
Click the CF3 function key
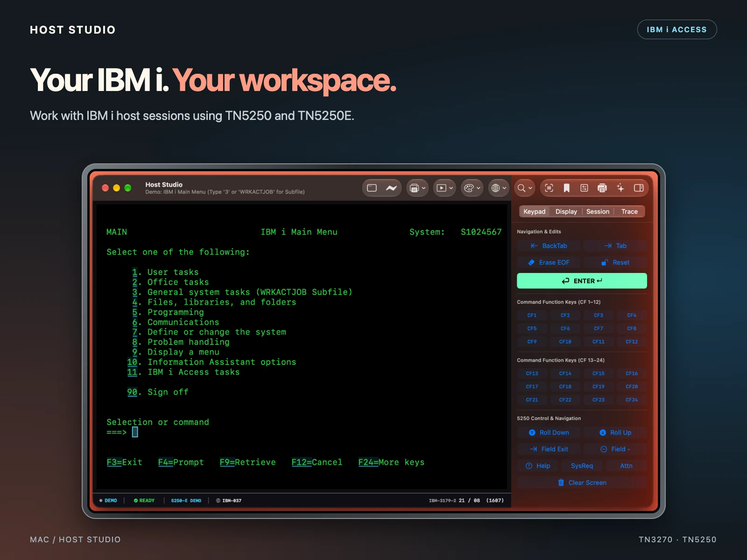[x=599, y=315]
